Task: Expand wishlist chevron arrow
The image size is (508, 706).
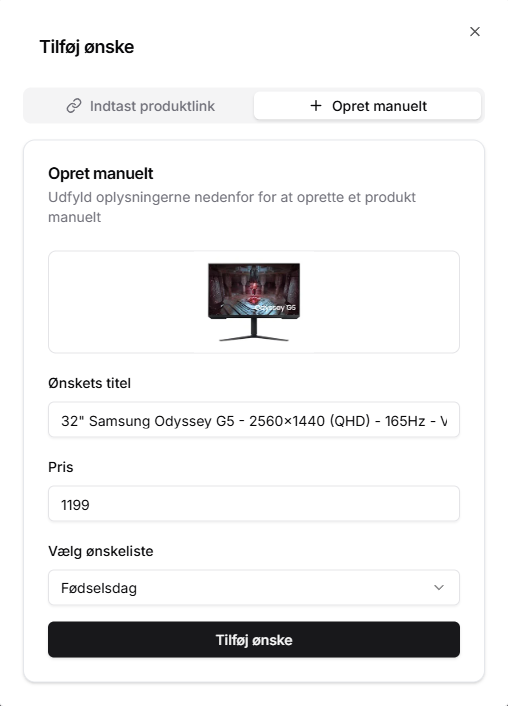Action: (439, 588)
